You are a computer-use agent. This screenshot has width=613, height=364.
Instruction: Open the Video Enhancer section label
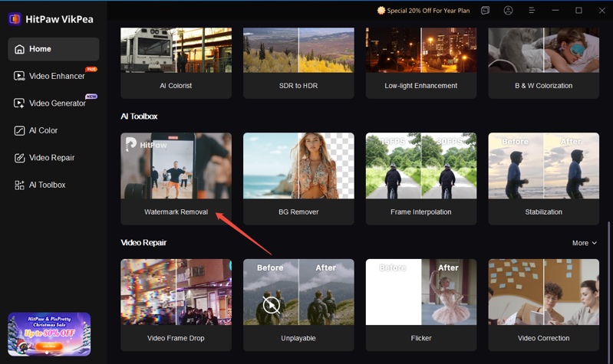tap(57, 76)
